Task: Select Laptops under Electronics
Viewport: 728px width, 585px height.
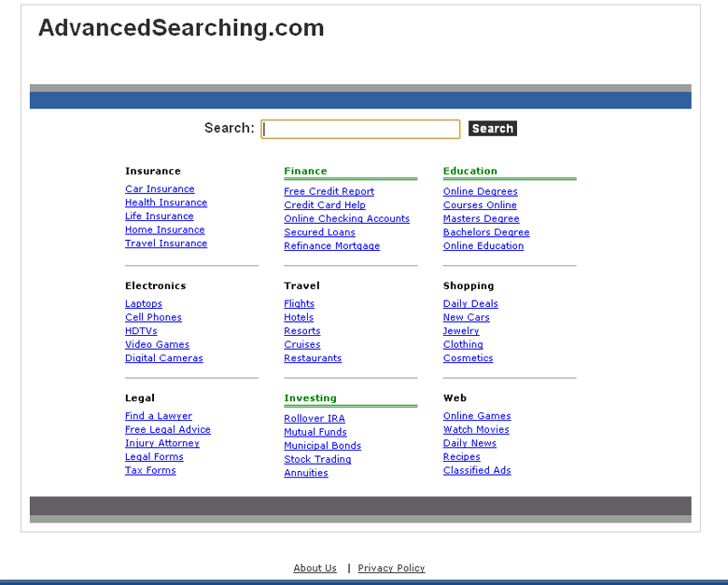Action: click(x=144, y=304)
